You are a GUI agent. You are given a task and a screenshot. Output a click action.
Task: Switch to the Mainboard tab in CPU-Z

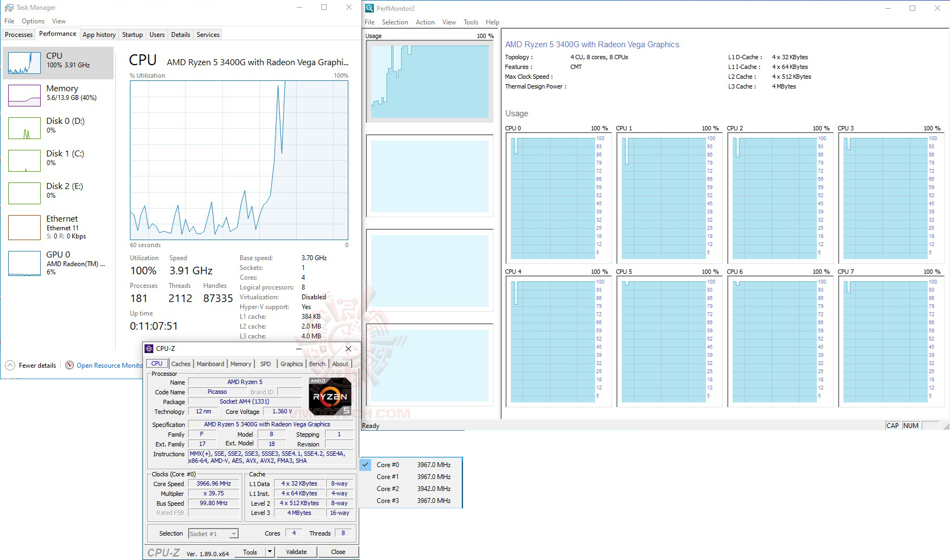pyautogui.click(x=210, y=364)
